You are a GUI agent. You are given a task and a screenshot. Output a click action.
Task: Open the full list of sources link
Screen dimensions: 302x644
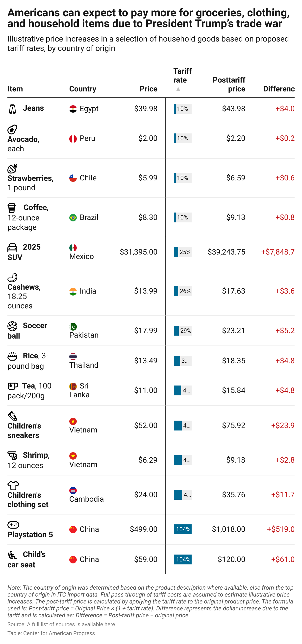pyautogui.click(x=110, y=624)
